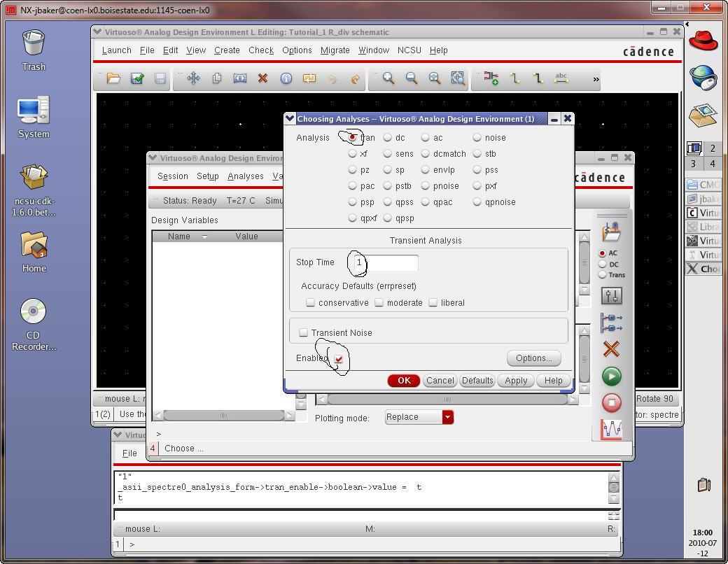Open the Create menu
Image resolution: width=728 pixels, height=564 pixels.
[227, 50]
